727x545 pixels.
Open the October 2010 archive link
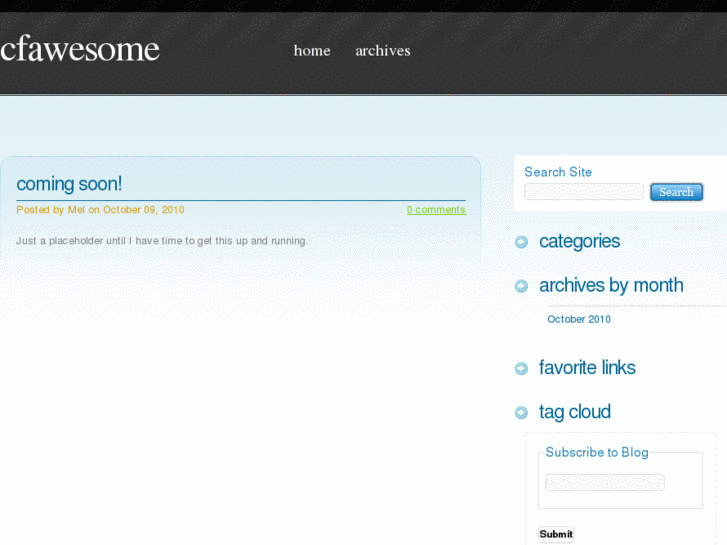click(579, 319)
